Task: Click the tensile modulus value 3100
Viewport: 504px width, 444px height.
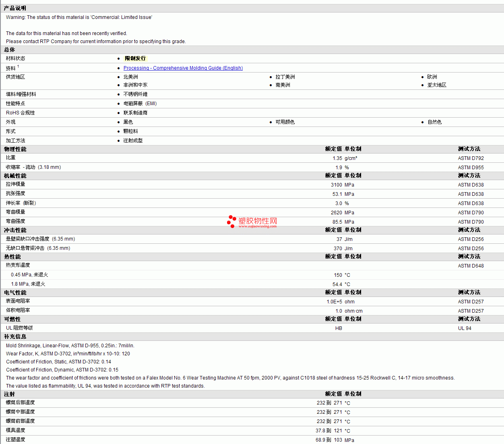Action: [337, 185]
